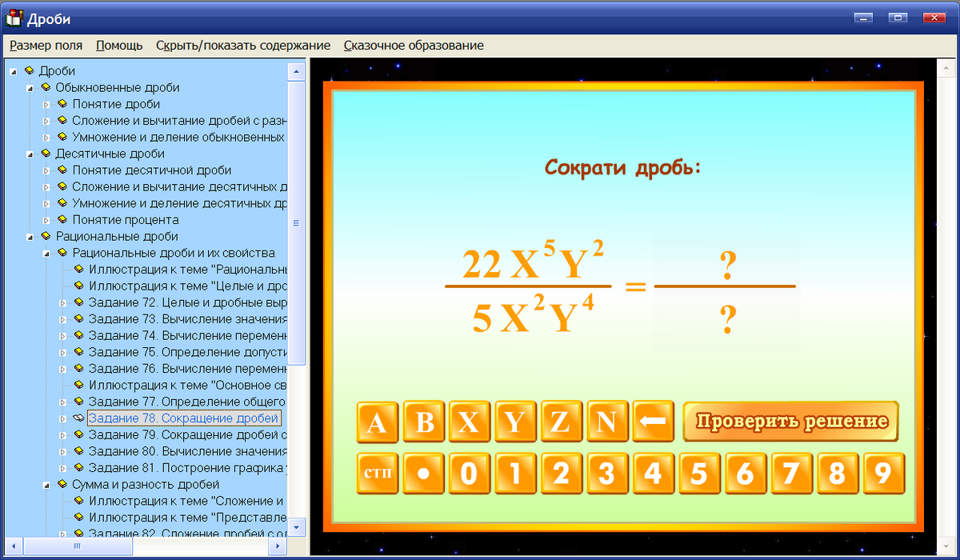
Task: Expand Задание 72 tree node
Action: click(x=63, y=302)
